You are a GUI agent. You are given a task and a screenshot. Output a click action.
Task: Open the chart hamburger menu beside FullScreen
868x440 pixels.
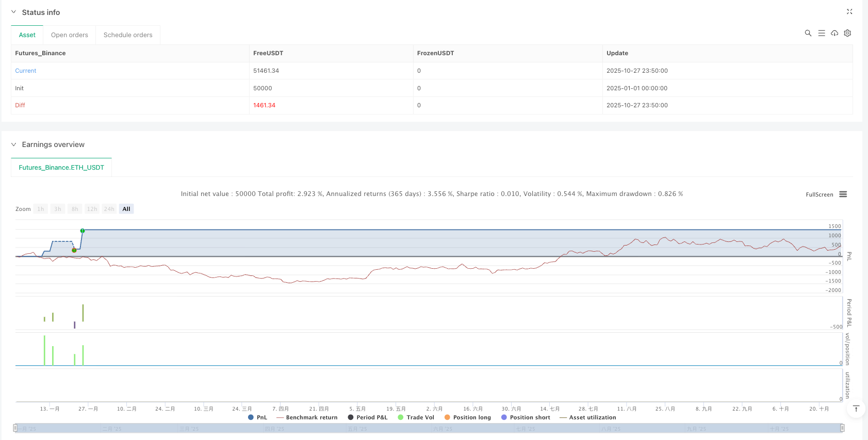[x=843, y=194]
